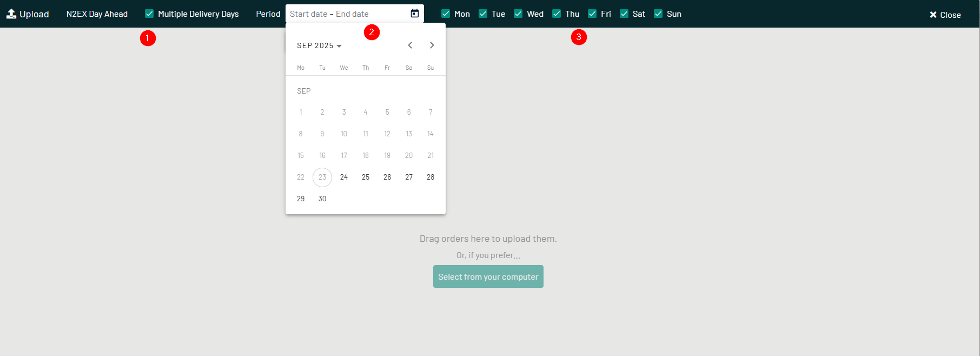Image resolution: width=980 pixels, height=356 pixels.
Task: Uncheck the Fri weekday checkbox
Action: 592,14
